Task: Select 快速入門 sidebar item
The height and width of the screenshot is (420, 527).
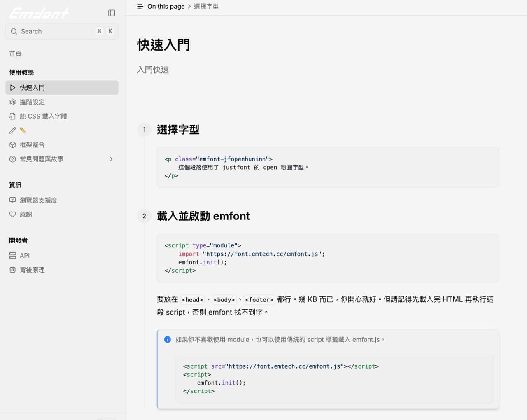Action: tap(62, 88)
